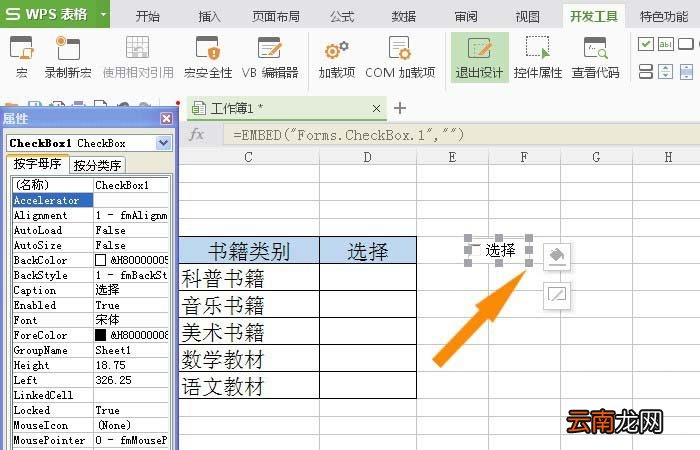Viewport: 700px width, 450px height.
Task: Select the Alignment property row
Action: click(91, 215)
